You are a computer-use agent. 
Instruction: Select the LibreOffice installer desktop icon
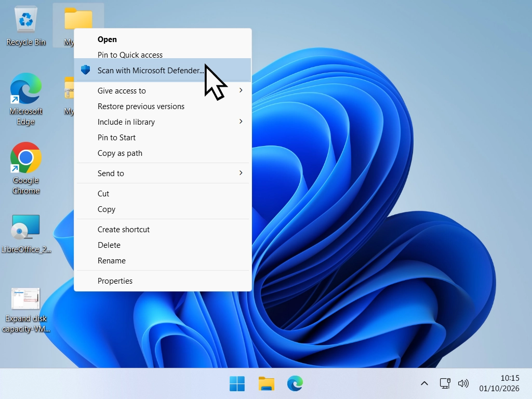click(x=26, y=233)
